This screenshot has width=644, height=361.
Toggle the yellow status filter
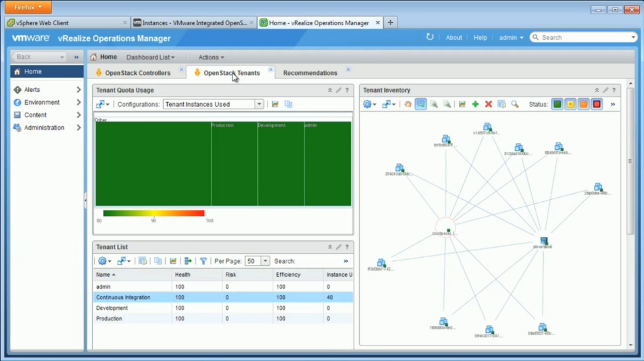coord(570,104)
